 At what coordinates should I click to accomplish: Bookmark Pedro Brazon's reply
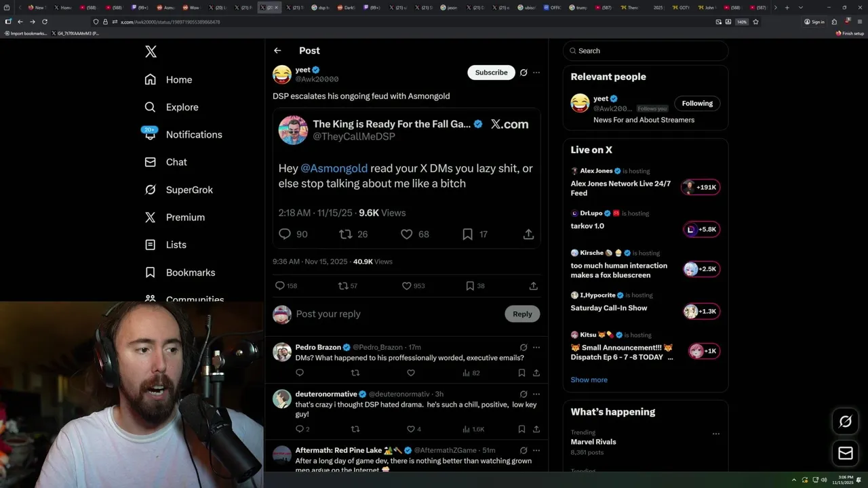click(x=521, y=373)
